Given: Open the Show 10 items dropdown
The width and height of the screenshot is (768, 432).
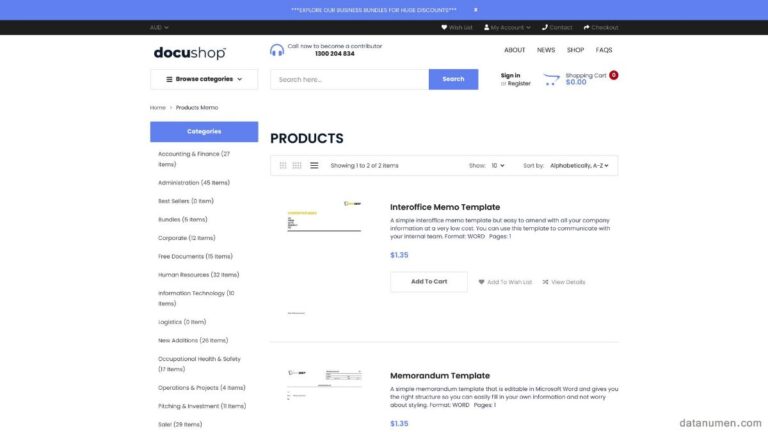Looking at the screenshot, I should (498, 166).
